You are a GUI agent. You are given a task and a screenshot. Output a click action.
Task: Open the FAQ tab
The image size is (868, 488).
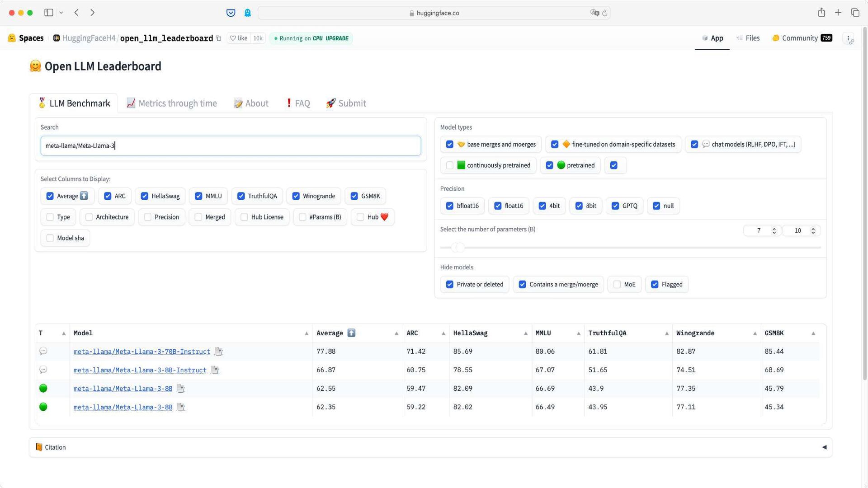(298, 103)
